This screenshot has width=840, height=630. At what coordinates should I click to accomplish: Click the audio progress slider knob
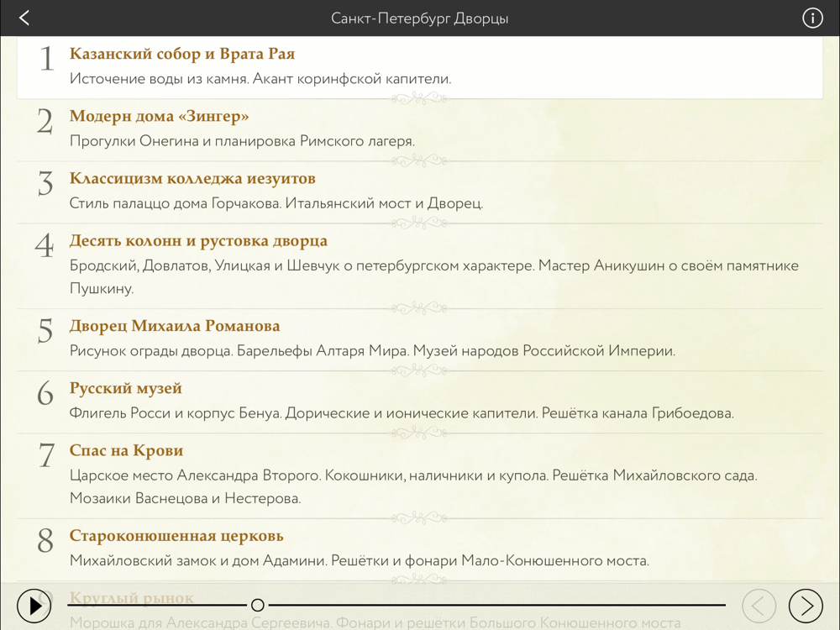coord(258,606)
